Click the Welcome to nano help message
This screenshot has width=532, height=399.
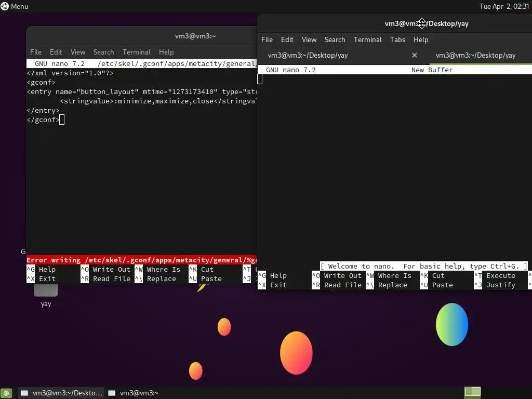[424, 267]
